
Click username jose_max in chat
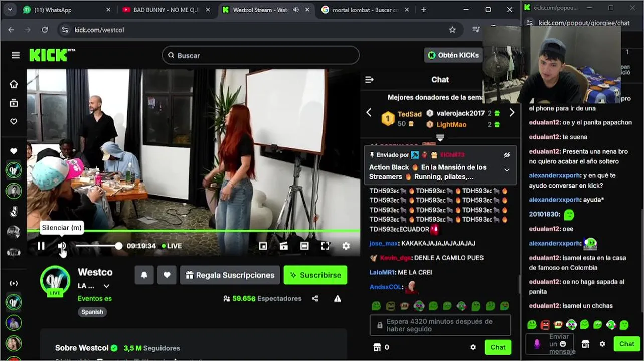click(384, 243)
